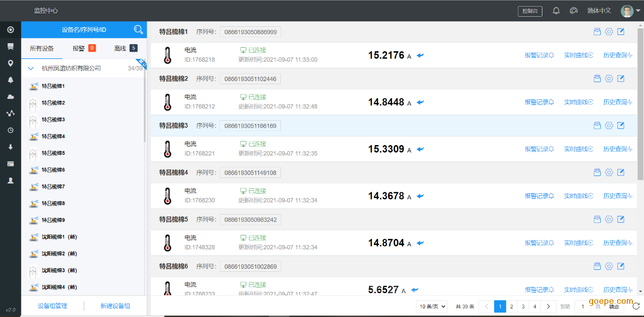Click the refresh icon at bottom right
This screenshot has width=644, height=317.
pyautogui.click(x=636, y=306)
